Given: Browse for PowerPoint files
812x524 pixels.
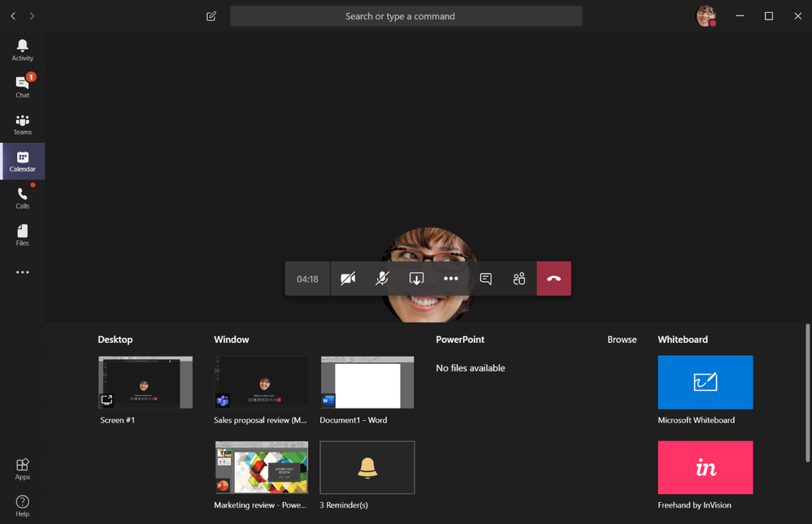Looking at the screenshot, I should pos(622,340).
